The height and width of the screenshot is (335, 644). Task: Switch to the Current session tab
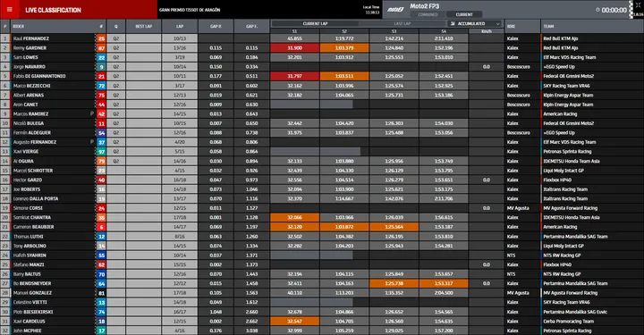[x=464, y=14]
